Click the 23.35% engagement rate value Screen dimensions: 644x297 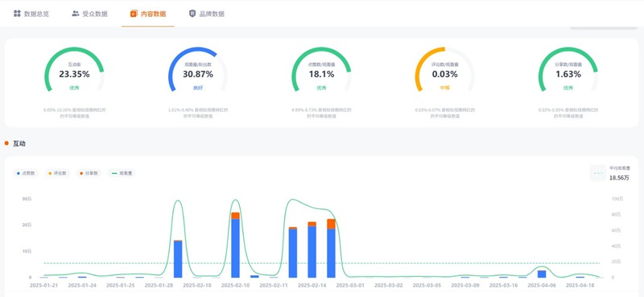[x=74, y=74]
